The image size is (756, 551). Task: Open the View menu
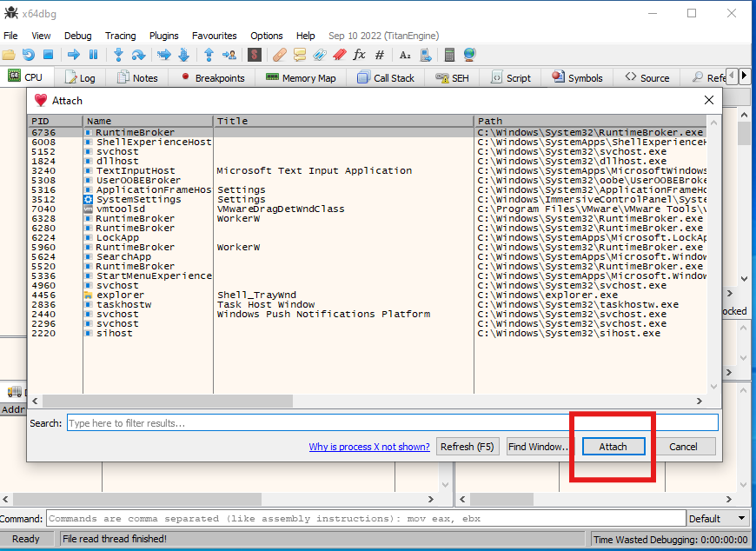point(41,36)
